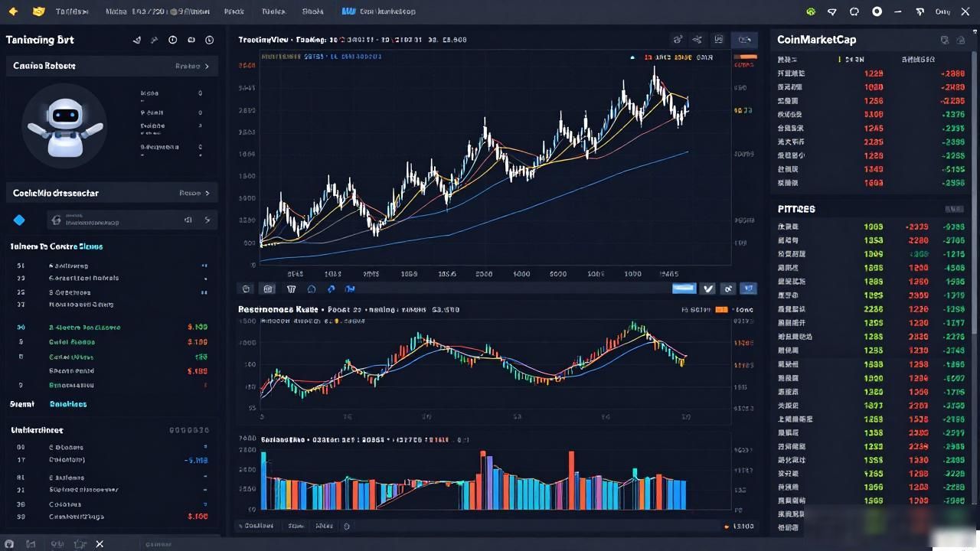Click the camera snapshot icon below main chart
The image size is (980, 551).
(268, 289)
